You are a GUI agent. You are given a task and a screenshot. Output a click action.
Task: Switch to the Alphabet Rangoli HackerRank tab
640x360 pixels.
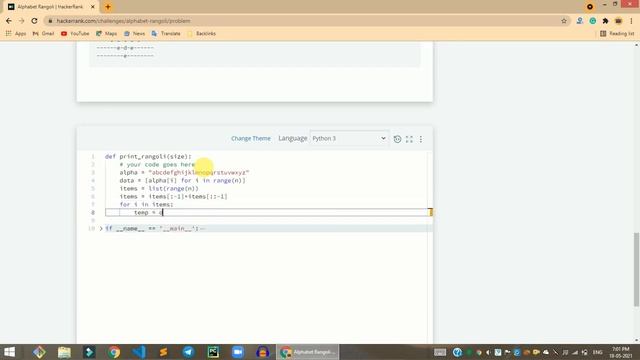pyautogui.click(x=50, y=7)
